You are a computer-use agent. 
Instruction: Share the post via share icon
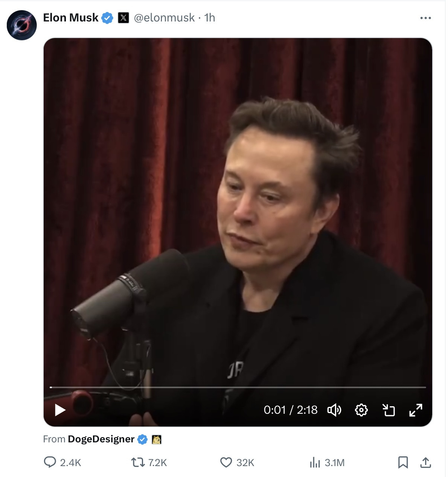425,462
